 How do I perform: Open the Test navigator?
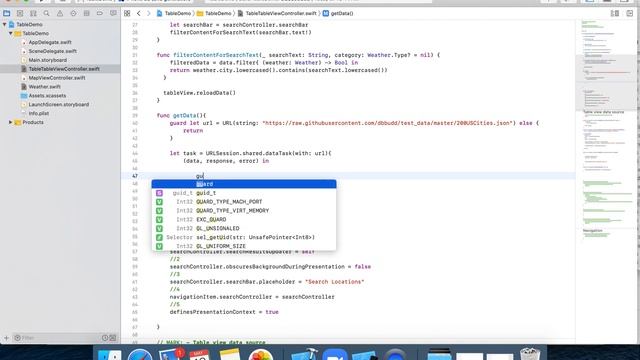tap(73, 13)
